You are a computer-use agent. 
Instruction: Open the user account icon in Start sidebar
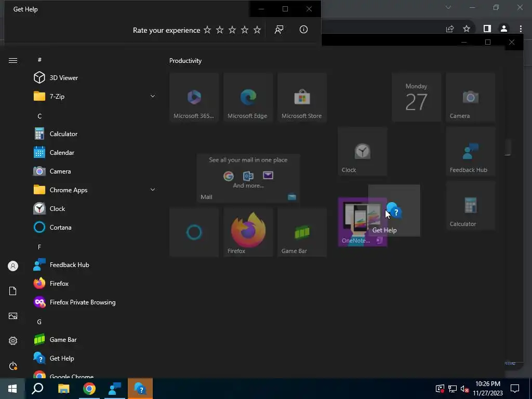pyautogui.click(x=13, y=266)
